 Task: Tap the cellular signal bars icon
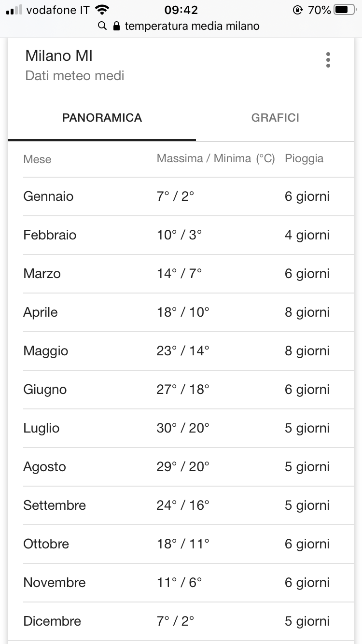pyautogui.click(x=14, y=10)
